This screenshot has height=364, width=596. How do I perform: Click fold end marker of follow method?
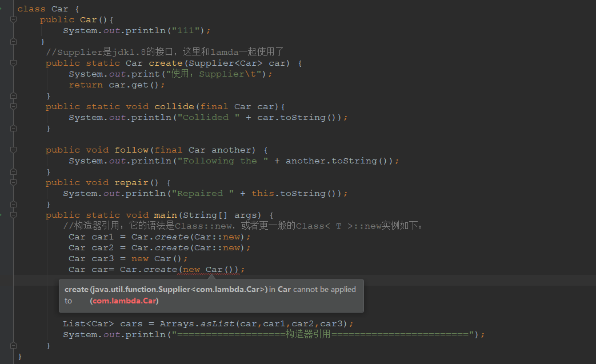[x=13, y=172]
